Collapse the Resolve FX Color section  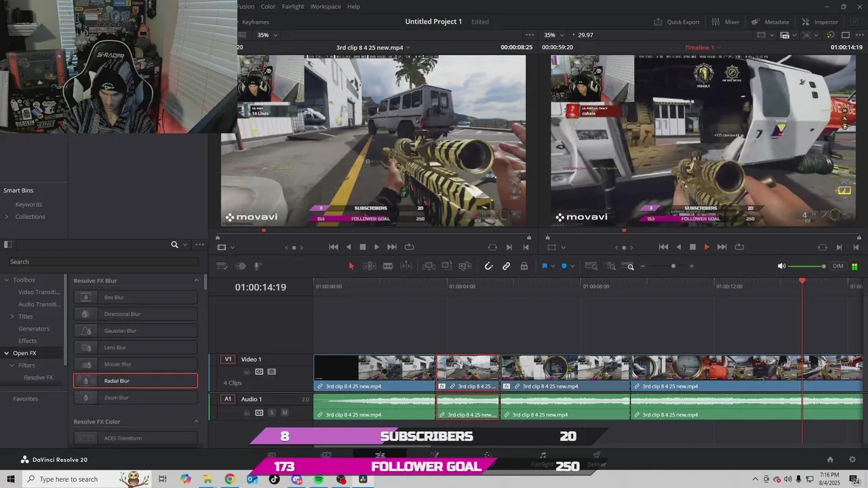(x=197, y=422)
